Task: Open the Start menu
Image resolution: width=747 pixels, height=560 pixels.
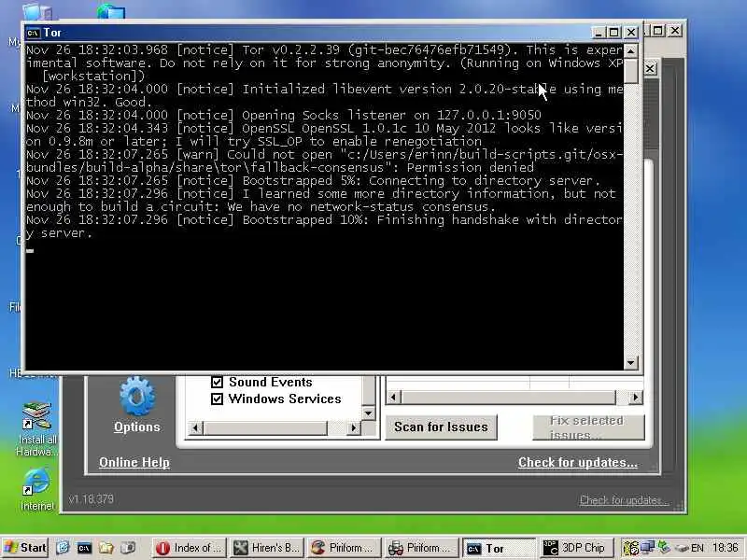Action: [x=25, y=548]
